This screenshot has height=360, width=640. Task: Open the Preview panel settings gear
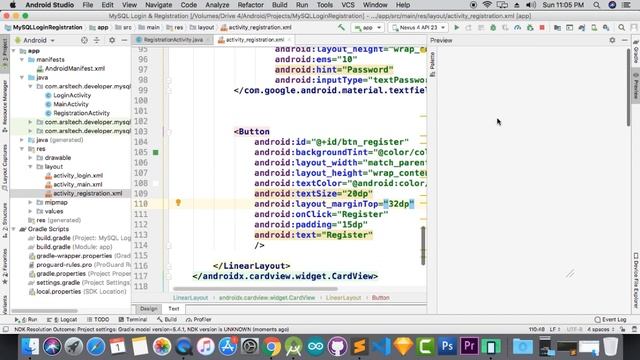tap(612, 40)
